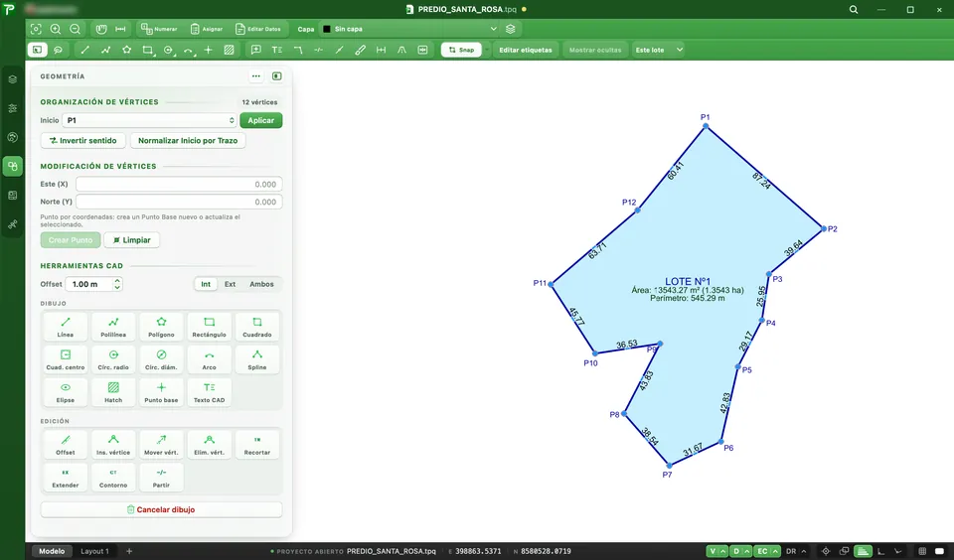This screenshot has width=954, height=560.
Task: Select the lasso selection tool
Action: click(x=58, y=50)
